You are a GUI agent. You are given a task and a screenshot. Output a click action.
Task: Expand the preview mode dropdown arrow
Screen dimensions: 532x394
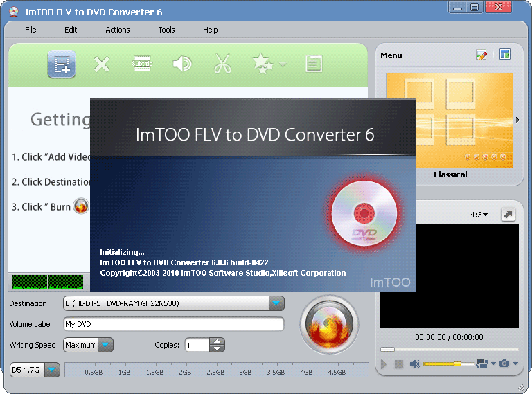494,364
